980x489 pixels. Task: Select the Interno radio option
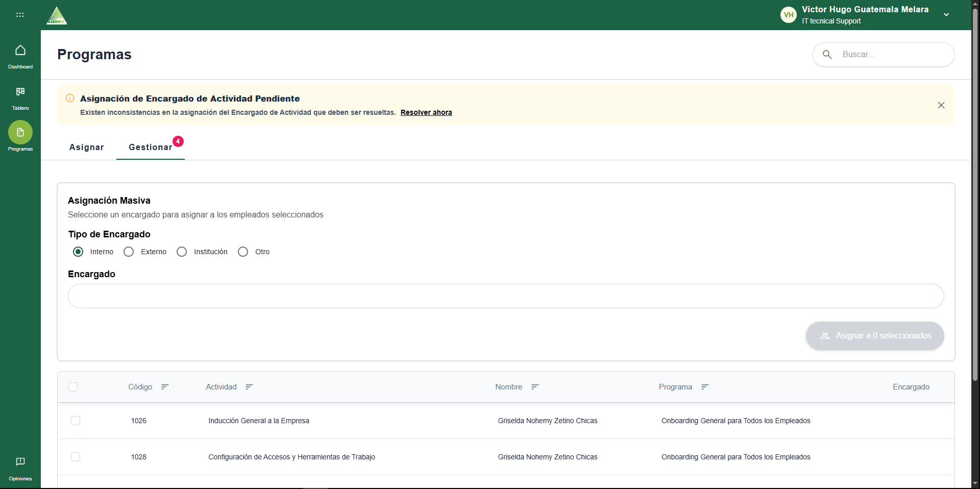(78, 252)
